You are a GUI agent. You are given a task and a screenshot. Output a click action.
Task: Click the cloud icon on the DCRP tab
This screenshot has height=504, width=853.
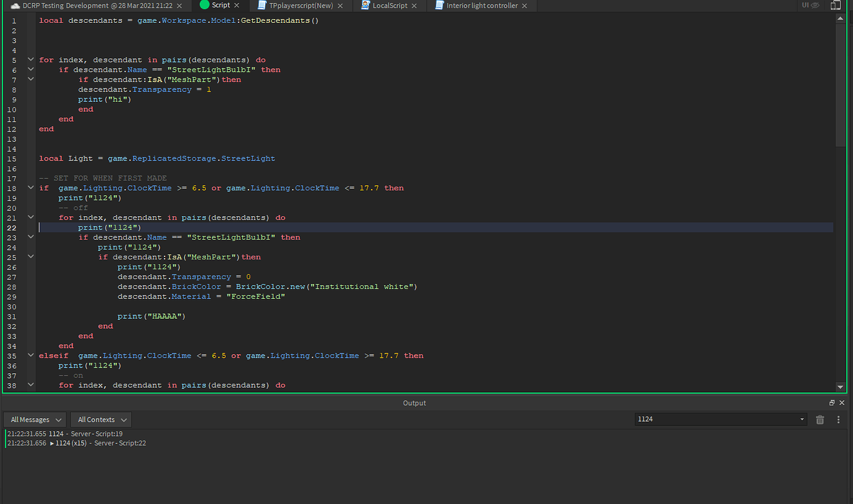click(15, 6)
